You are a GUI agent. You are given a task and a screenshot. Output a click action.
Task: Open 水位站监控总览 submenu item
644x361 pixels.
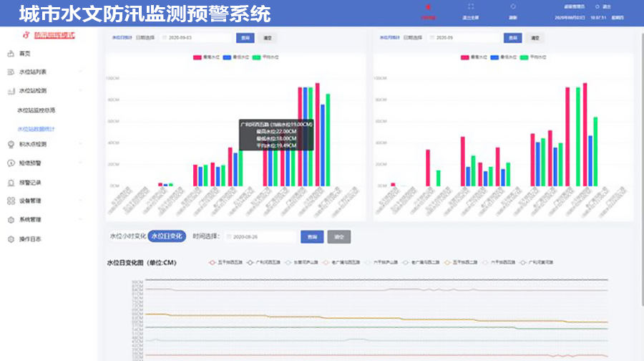(36, 110)
